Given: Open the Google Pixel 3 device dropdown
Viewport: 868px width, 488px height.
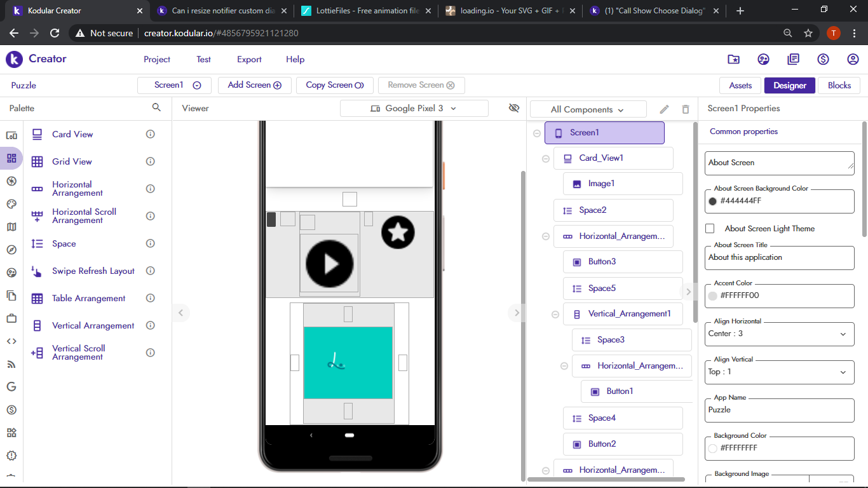Looking at the screenshot, I should click(x=414, y=109).
